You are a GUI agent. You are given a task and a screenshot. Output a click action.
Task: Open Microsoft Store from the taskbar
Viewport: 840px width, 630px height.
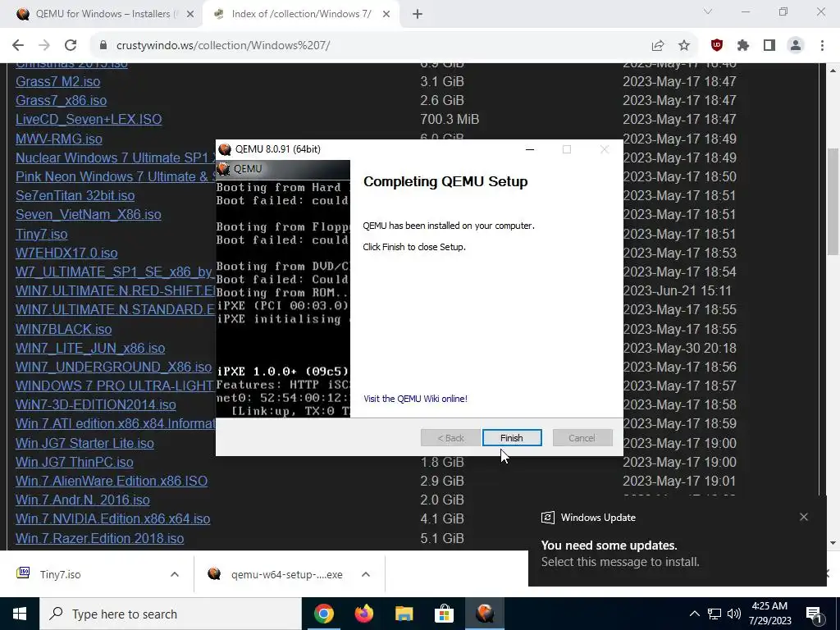444,614
